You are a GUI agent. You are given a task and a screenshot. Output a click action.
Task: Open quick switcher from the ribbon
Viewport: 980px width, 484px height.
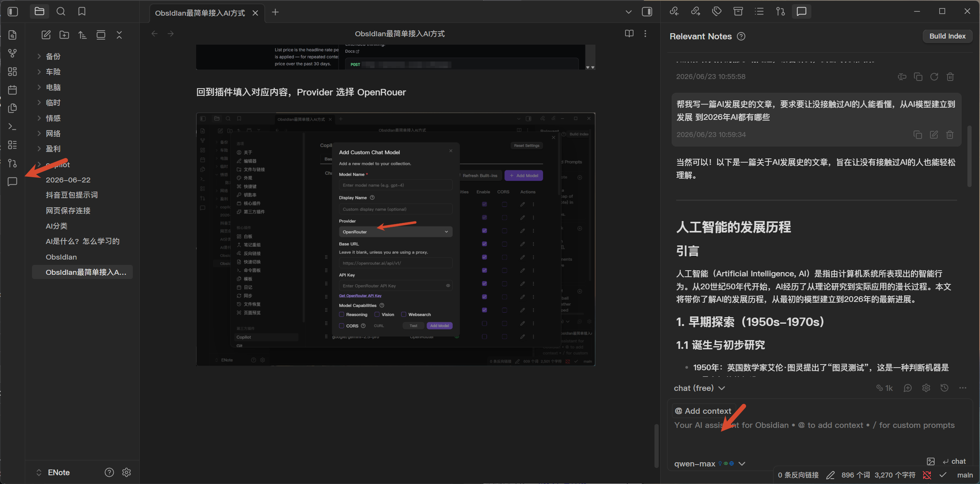[x=13, y=35]
